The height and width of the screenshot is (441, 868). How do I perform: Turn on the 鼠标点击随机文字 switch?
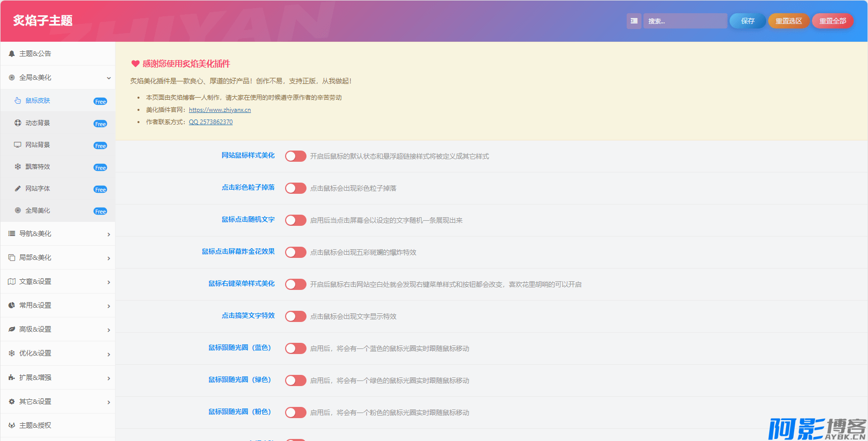295,220
